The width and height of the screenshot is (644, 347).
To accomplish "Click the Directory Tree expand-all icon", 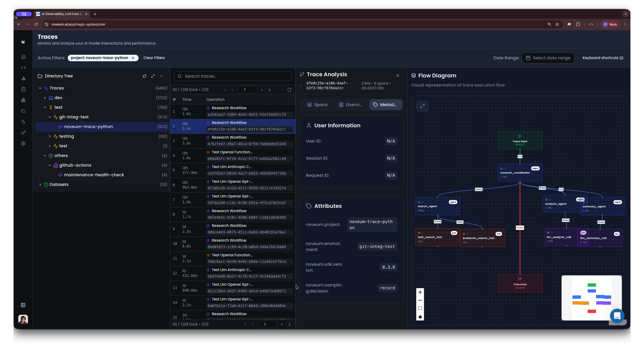I will pos(153,76).
